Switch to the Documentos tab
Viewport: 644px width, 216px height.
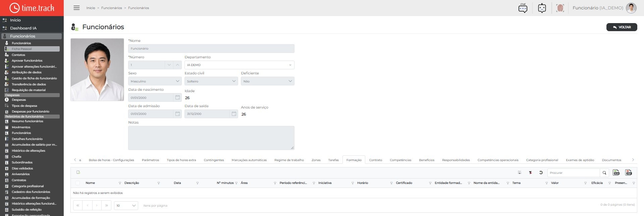pos(611,160)
